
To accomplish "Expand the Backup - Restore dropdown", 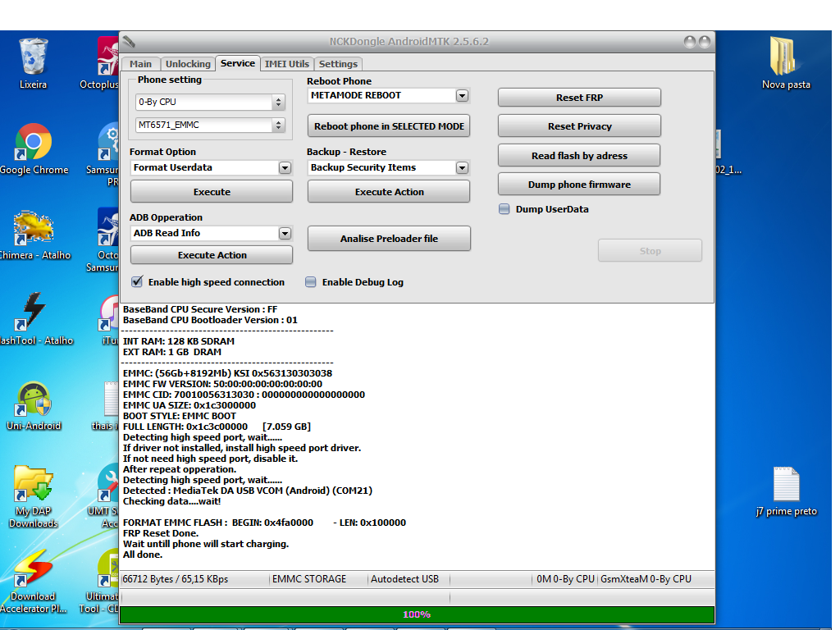I will (463, 167).
